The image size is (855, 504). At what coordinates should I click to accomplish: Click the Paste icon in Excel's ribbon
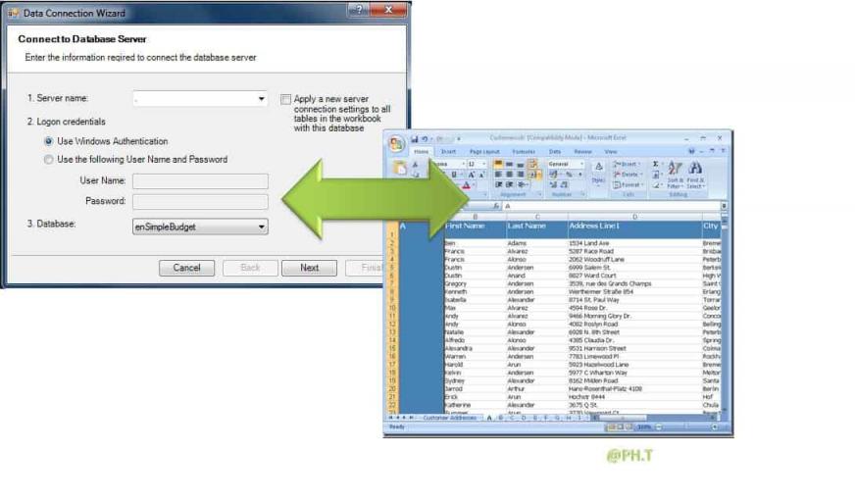[x=400, y=168]
